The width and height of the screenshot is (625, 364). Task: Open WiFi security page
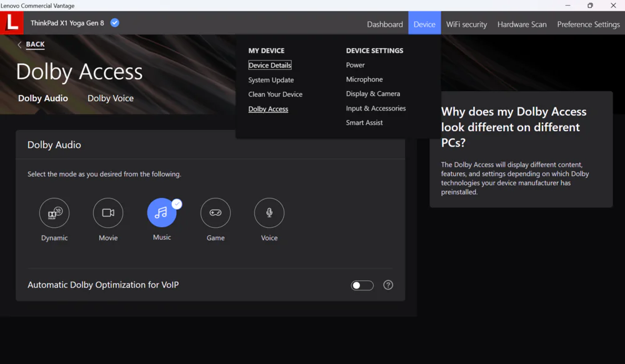[466, 24]
